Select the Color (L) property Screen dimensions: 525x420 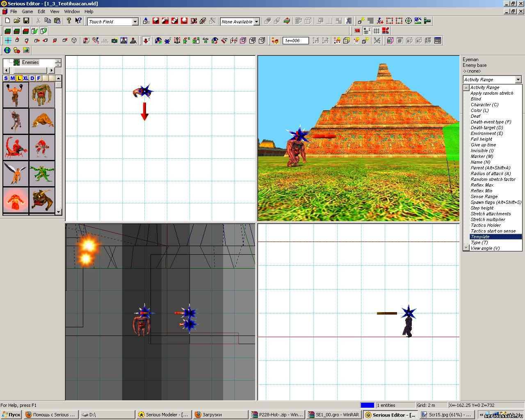(x=479, y=110)
